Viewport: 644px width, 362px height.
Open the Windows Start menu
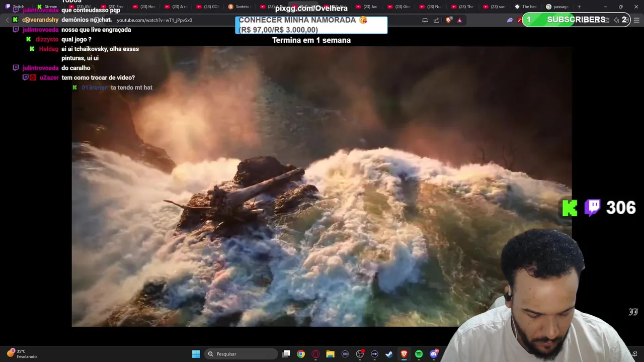[196, 354]
